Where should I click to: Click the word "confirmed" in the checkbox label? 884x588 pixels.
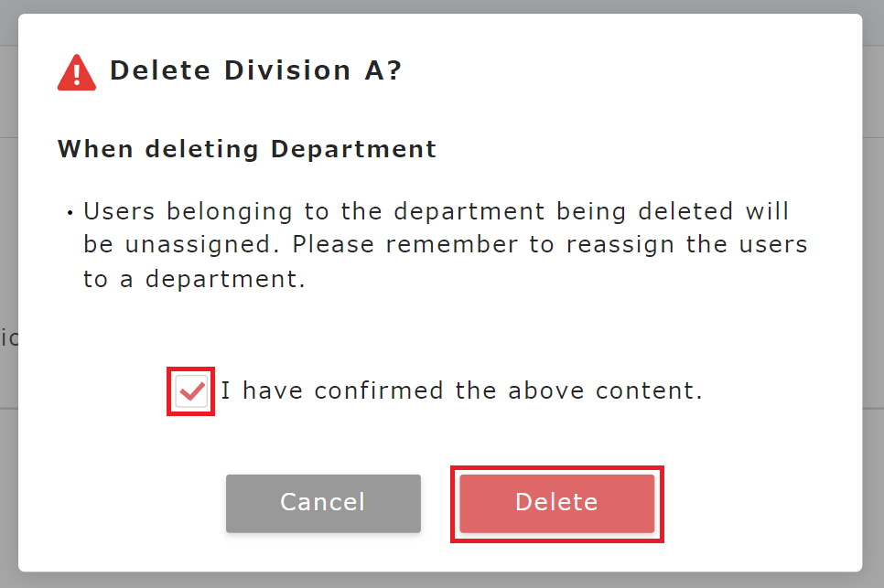pos(378,390)
